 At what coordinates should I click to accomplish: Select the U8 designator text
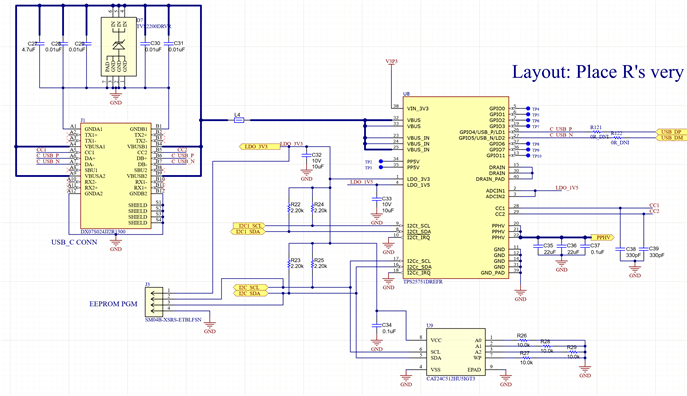[406, 94]
